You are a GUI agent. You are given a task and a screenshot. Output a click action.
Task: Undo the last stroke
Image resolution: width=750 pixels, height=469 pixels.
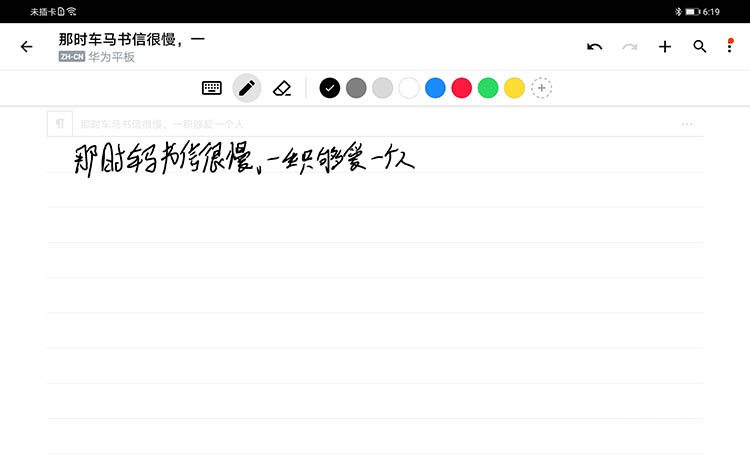595,46
